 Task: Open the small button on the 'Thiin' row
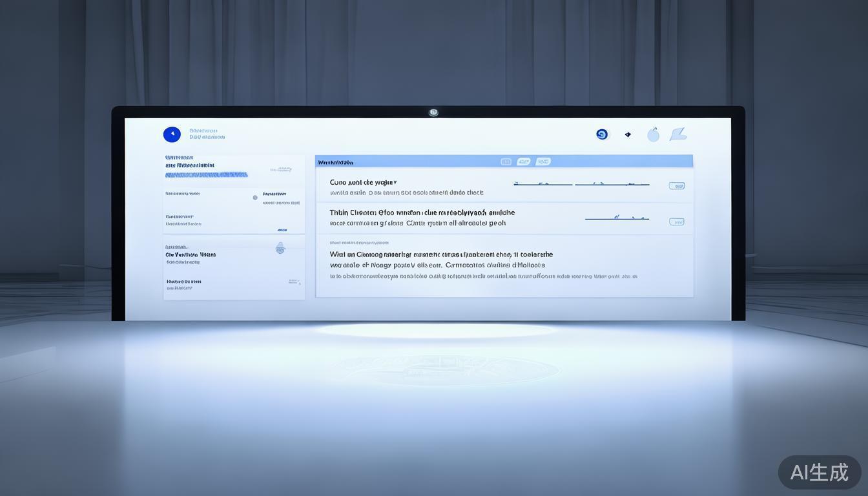pyautogui.click(x=676, y=222)
